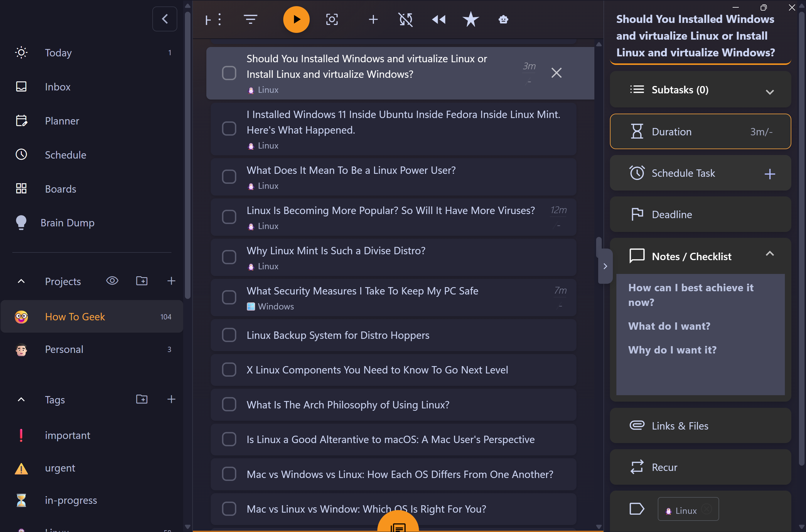Open the Inbox
Screen dimensions: 806x532
coord(92,87)
